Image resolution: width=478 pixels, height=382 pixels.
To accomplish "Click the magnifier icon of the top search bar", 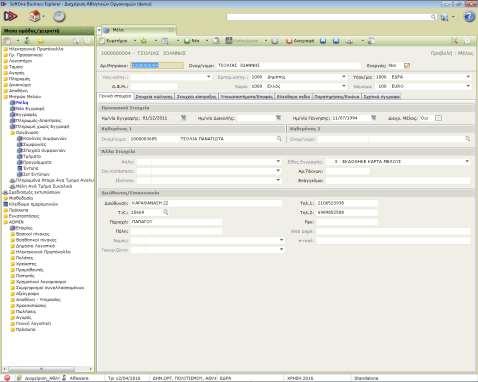I will tap(433, 17).
